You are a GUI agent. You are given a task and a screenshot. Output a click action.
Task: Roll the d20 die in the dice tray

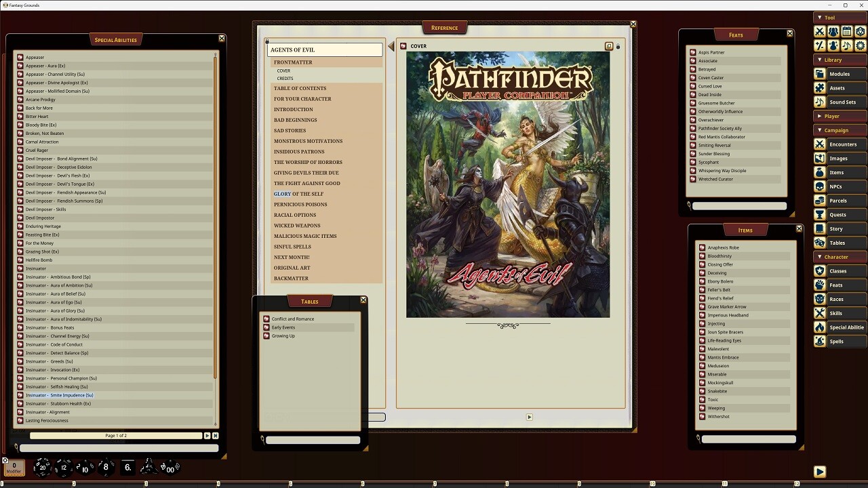43,467
